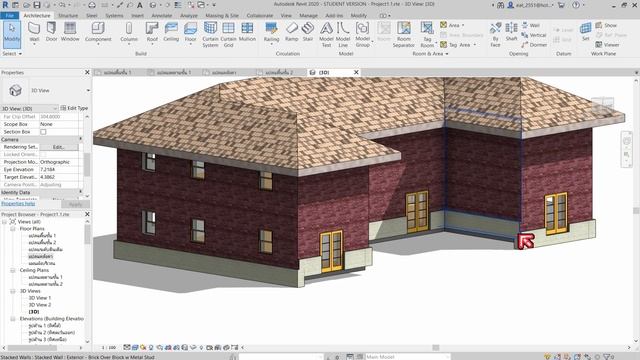
Task: Collapse the 3D Views tree node
Action: pos(13,291)
